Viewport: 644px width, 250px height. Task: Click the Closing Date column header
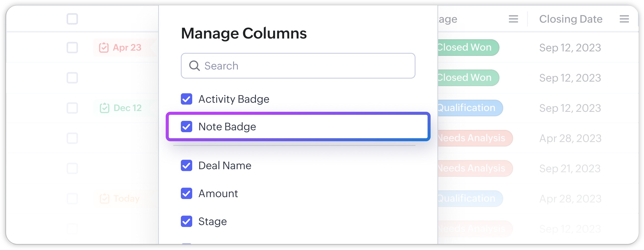[571, 19]
